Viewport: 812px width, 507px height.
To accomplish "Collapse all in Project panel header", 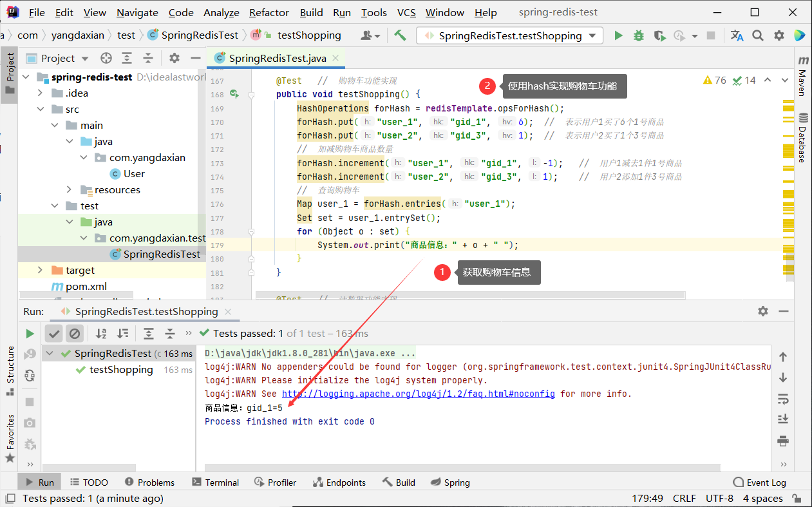I will [x=147, y=58].
